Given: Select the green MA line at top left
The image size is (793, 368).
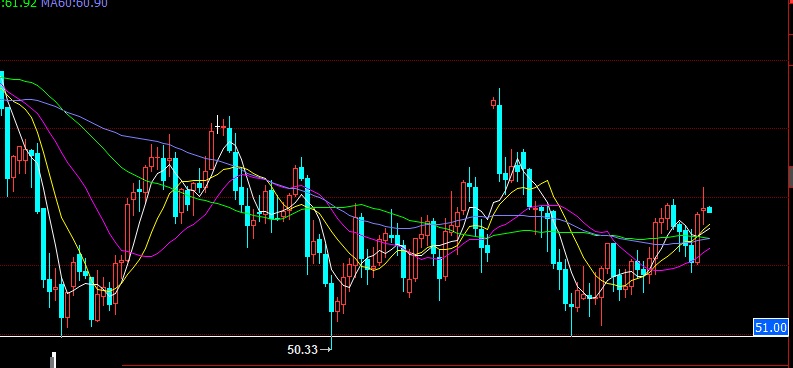Looking at the screenshot, I should 20,80.
